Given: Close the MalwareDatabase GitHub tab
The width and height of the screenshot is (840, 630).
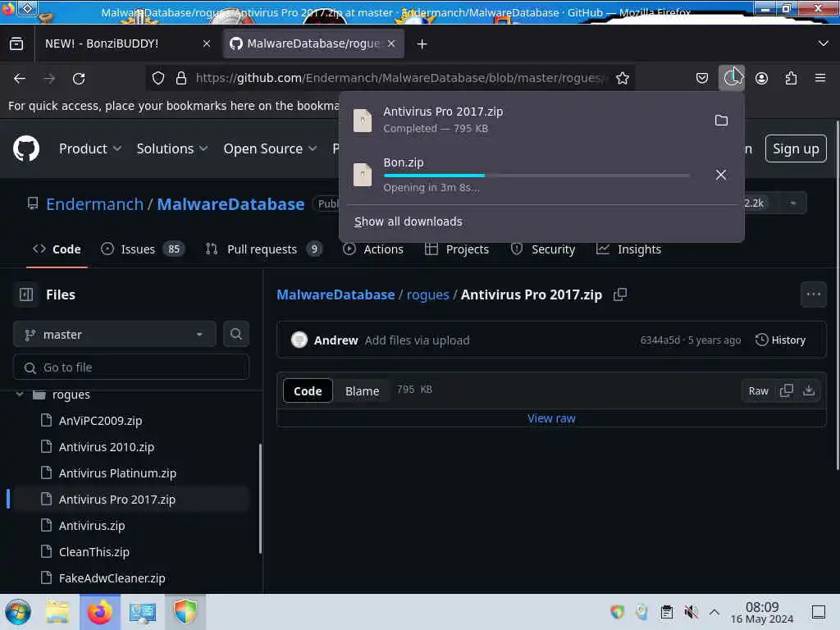Looking at the screenshot, I should (x=391, y=44).
